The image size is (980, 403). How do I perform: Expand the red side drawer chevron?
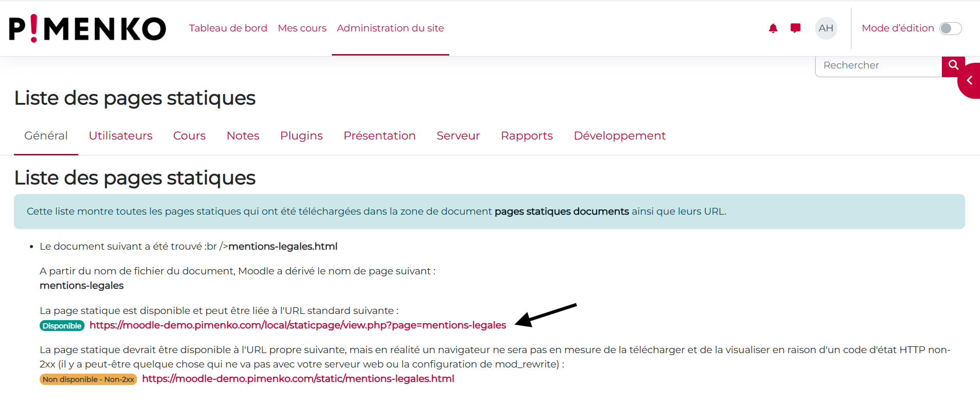970,81
